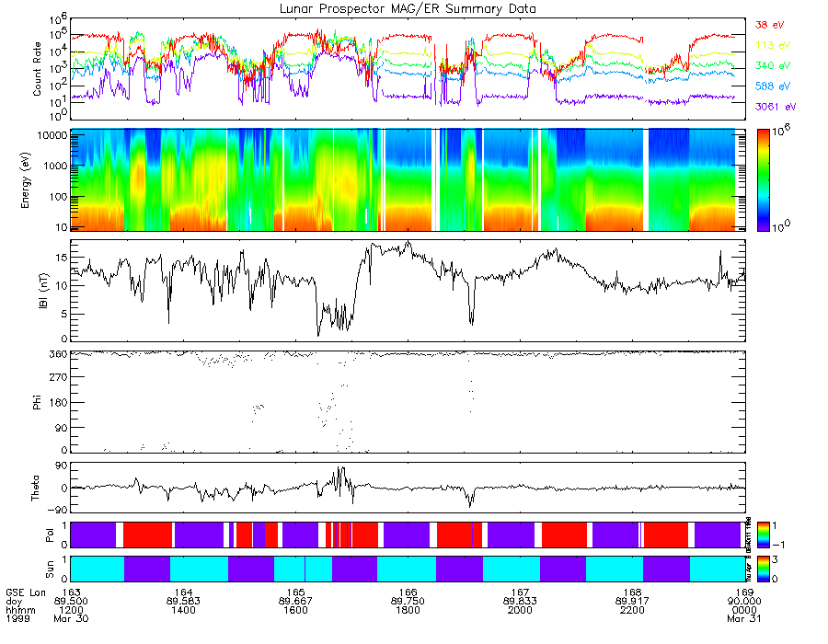Click the Pol panel color bar

click(763, 535)
